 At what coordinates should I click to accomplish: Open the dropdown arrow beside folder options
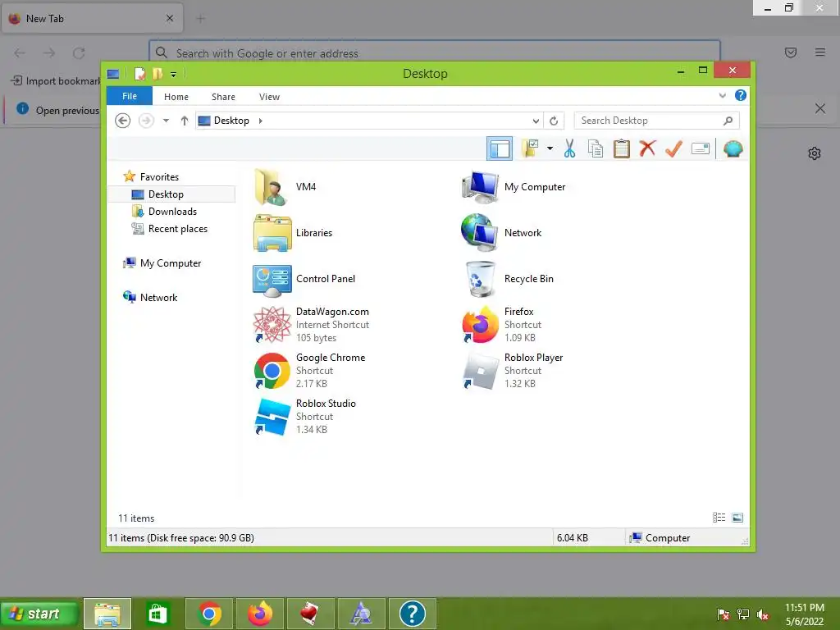point(550,148)
